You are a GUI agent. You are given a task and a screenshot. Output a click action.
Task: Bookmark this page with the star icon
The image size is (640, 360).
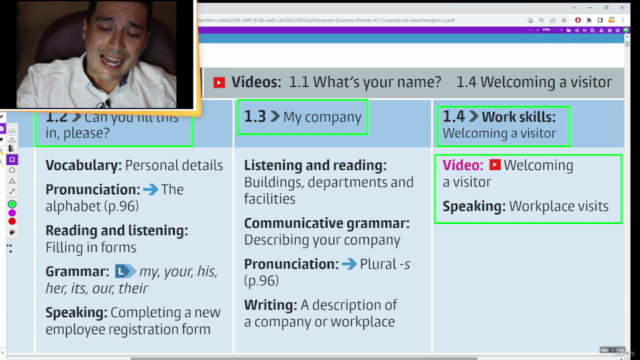(564, 20)
